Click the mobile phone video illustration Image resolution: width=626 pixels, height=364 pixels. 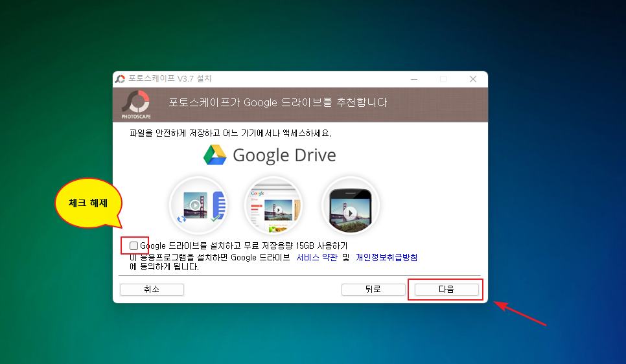[x=350, y=205]
